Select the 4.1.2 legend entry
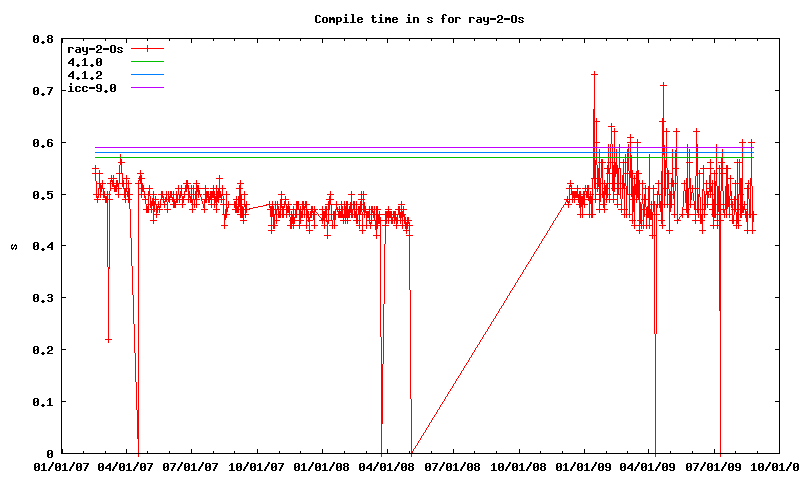The width and height of the screenshot is (800, 480). [85, 75]
